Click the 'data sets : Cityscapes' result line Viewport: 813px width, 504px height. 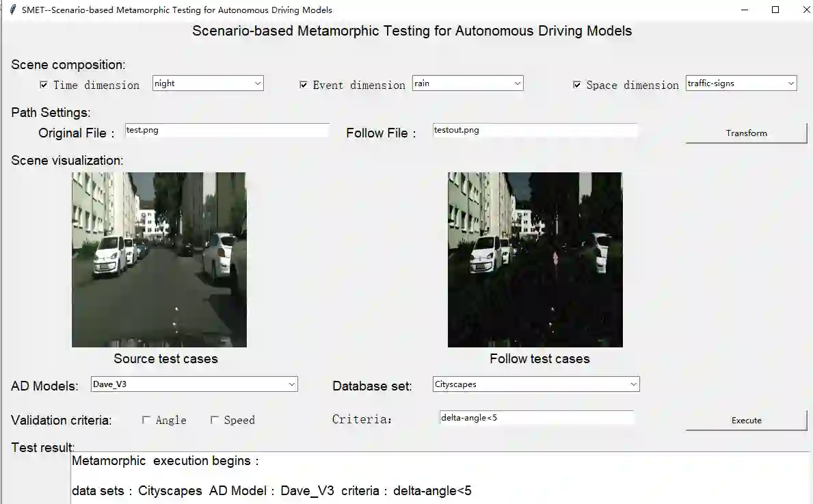pos(271,490)
